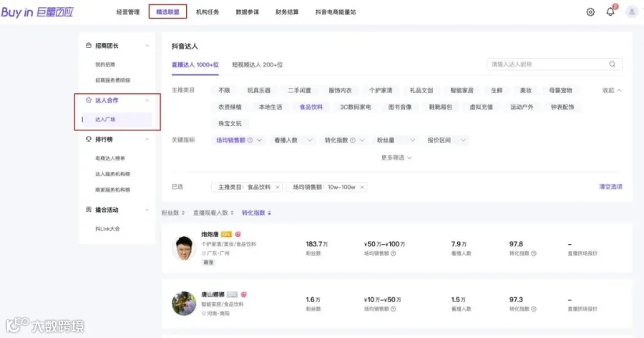Image resolution: width=644 pixels, height=338 pixels.
Task: Collapse the 招商团长 sidebar section
Action: coord(147,45)
